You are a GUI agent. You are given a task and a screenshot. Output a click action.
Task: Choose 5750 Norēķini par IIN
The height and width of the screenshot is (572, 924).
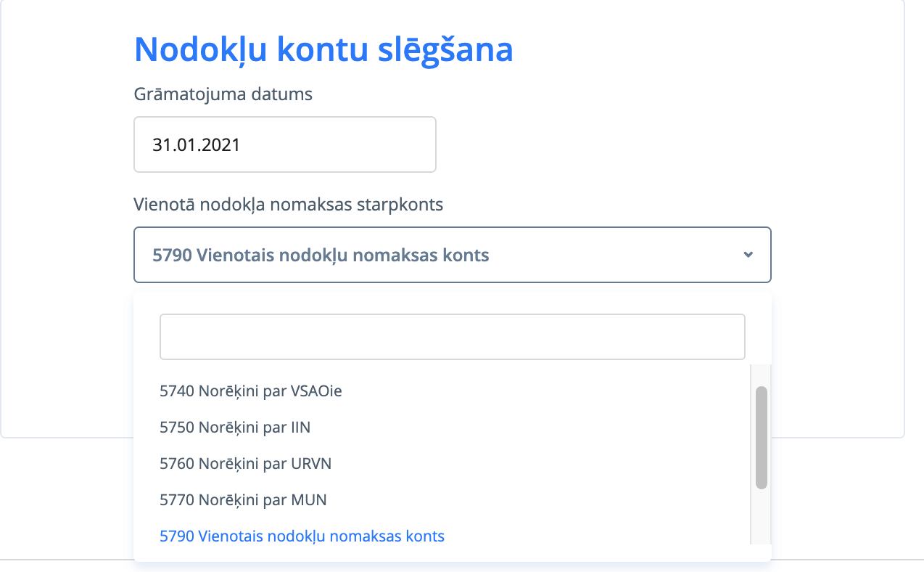pos(235,428)
